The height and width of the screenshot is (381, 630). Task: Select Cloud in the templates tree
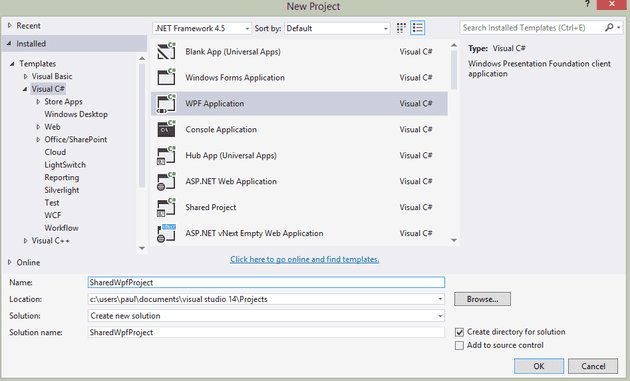[55, 152]
